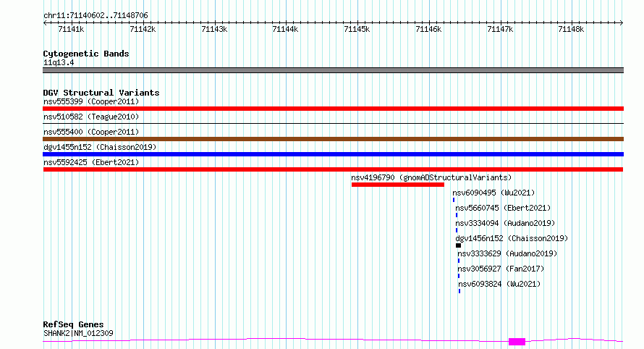Click nsv6090495 (Wu2021) label
This screenshot has height=349, width=644.
coord(493,193)
